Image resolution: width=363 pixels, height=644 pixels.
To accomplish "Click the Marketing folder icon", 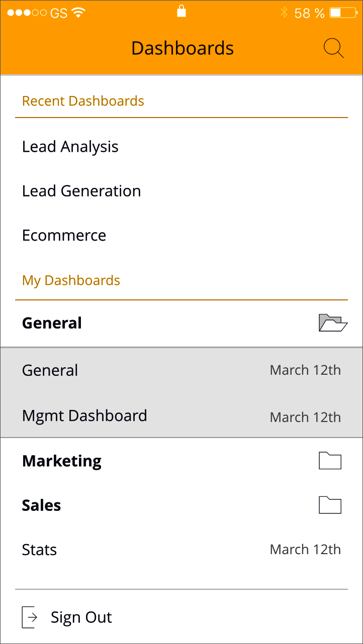I will click(x=330, y=461).
